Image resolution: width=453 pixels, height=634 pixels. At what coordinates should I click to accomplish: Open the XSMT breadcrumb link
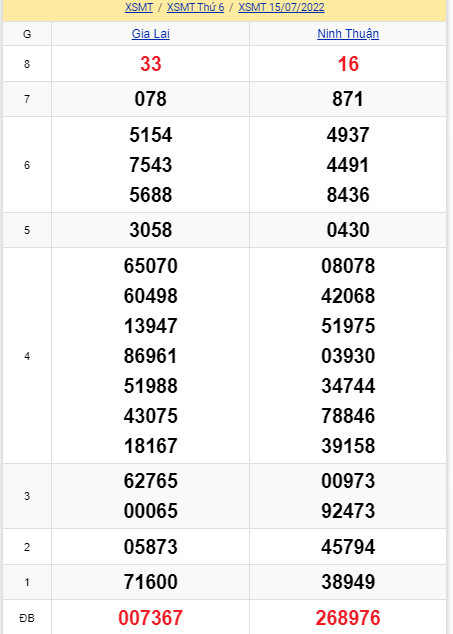pos(139,7)
